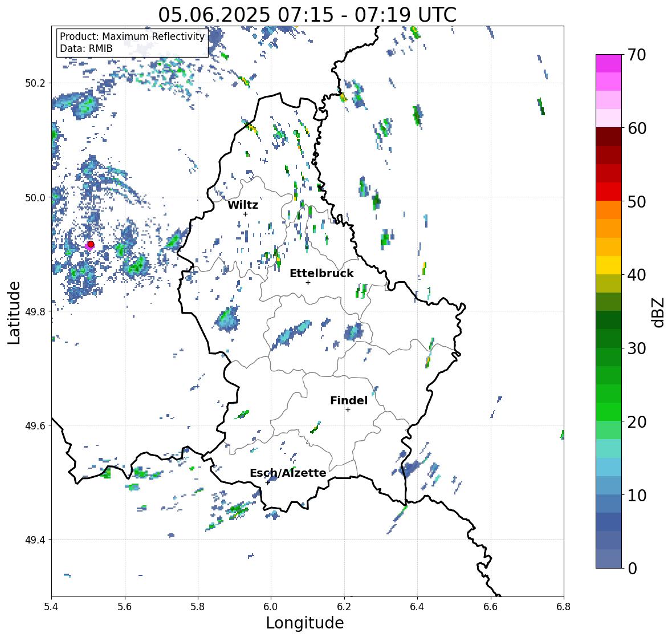Click the red 50 dBZ colorbar segment
This screenshot has width=672, height=637.
609,192
